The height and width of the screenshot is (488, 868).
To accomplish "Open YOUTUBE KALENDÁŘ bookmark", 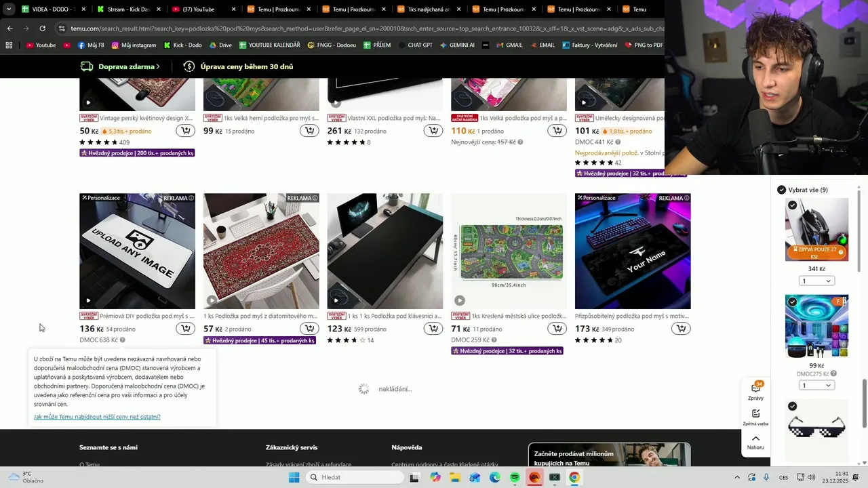I will coord(269,45).
